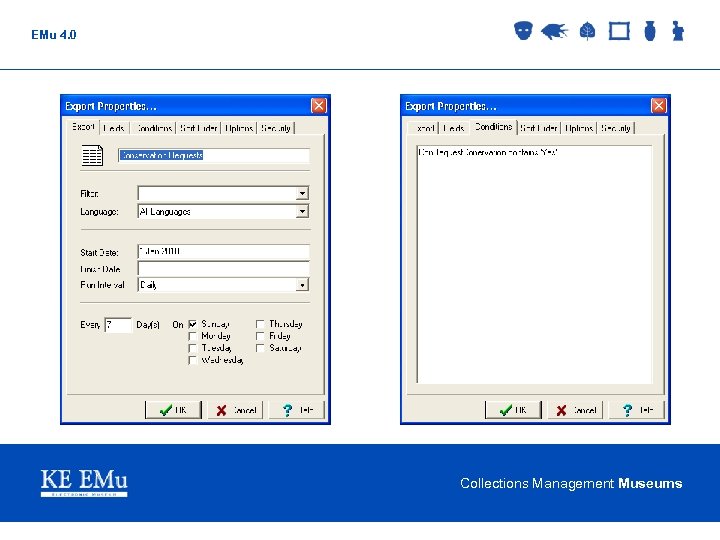This screenshot has height=540, width=720.
Task: Click the export name text field
Action: (x=214, y=155)
